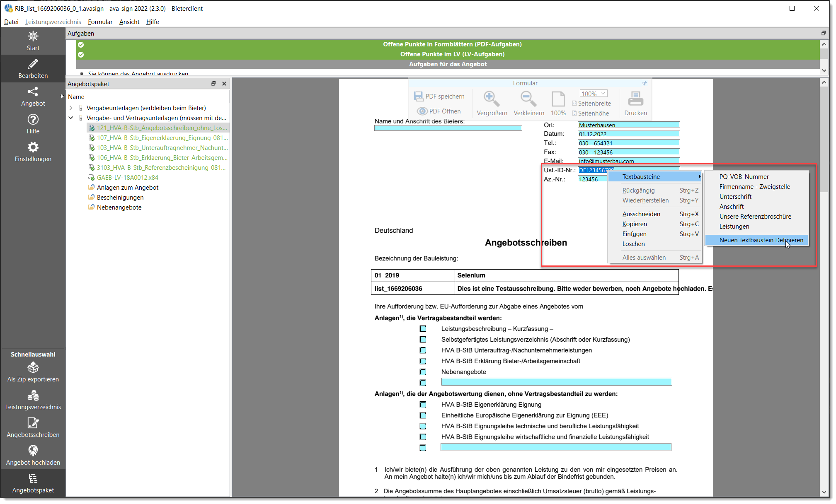Collapse the Vergabe- und Vertragsunterlagen node

[71, 118]
